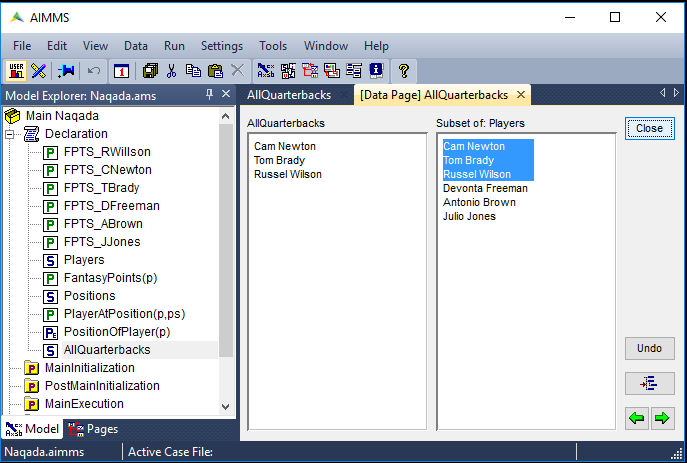Select Devonta Freeman in Players subset list
The height and width of the screenshot is (463, 687).
[x=485, y=188]
